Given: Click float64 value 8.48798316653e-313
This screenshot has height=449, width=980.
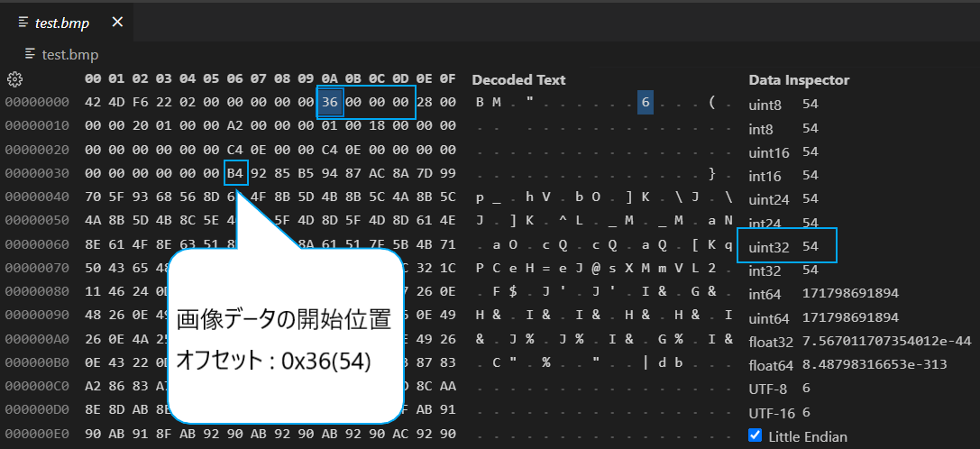Looking at the screenshot, I should coord(875,364).
